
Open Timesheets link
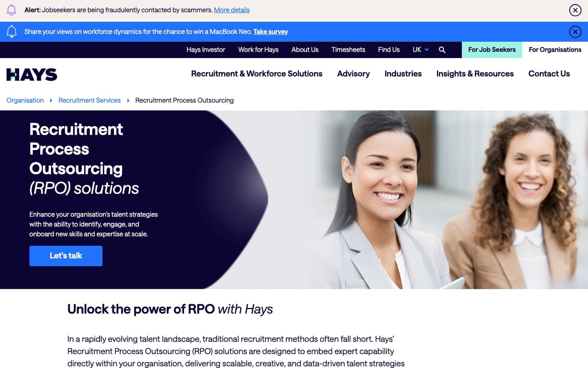(x=348, y=49)
